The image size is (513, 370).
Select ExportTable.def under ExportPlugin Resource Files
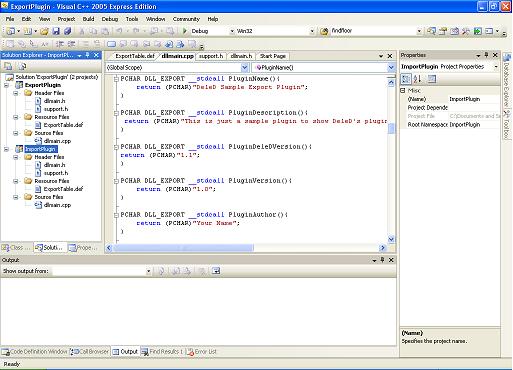point(63,125)
